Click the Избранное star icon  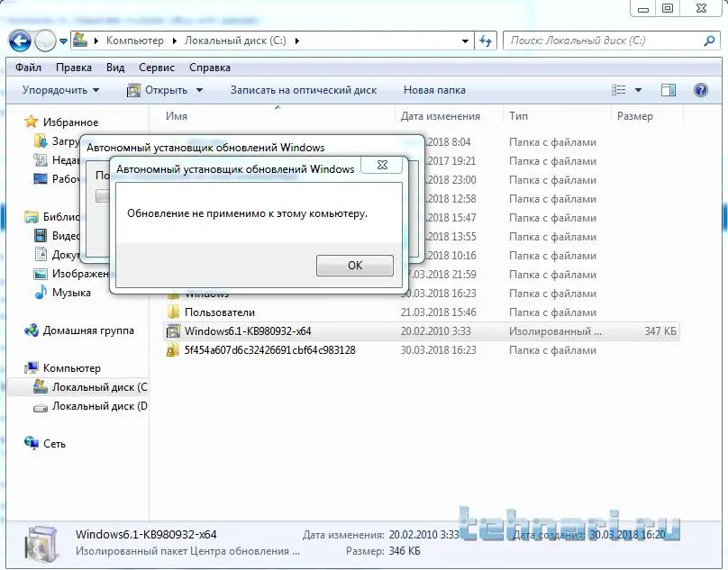[32, 122]
